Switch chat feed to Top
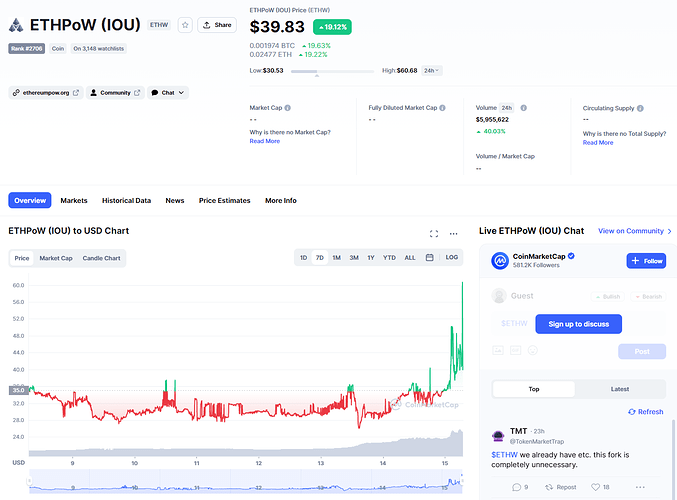Viewport: 677px width, 500px height. coord(534,389)
